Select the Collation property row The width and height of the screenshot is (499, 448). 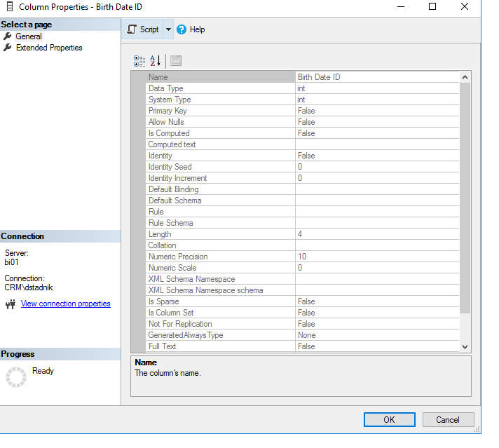pyautogui.click(x=302, y=245)
